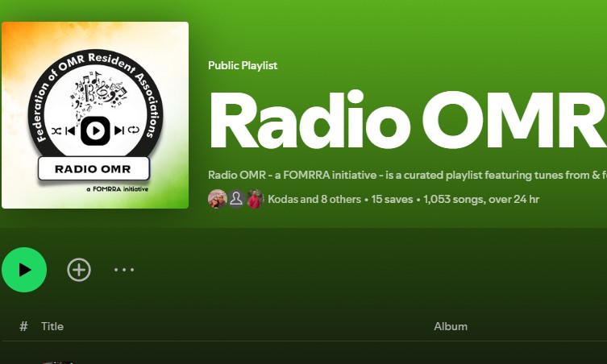Click the '15 saves' text

(x=392, y=199)
